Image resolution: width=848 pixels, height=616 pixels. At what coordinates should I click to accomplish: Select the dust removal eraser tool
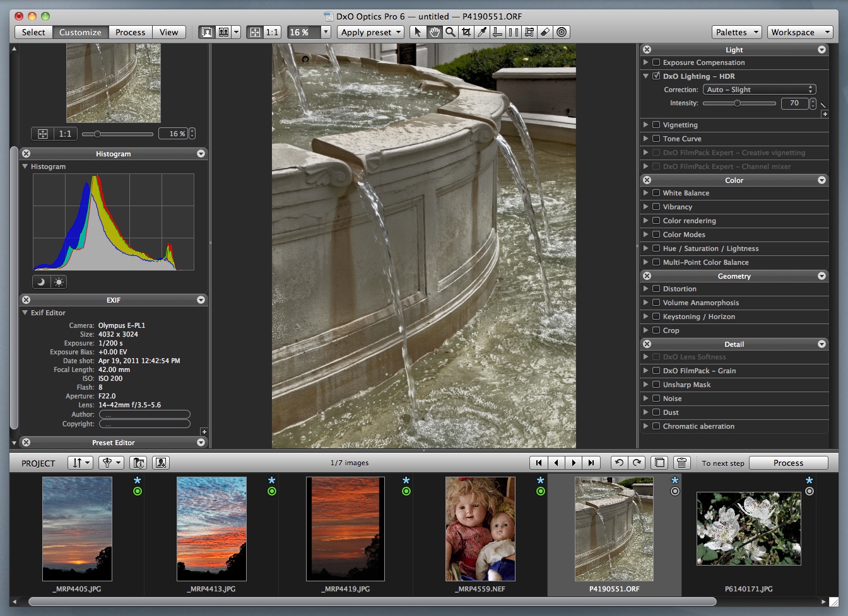pos(545,32)
